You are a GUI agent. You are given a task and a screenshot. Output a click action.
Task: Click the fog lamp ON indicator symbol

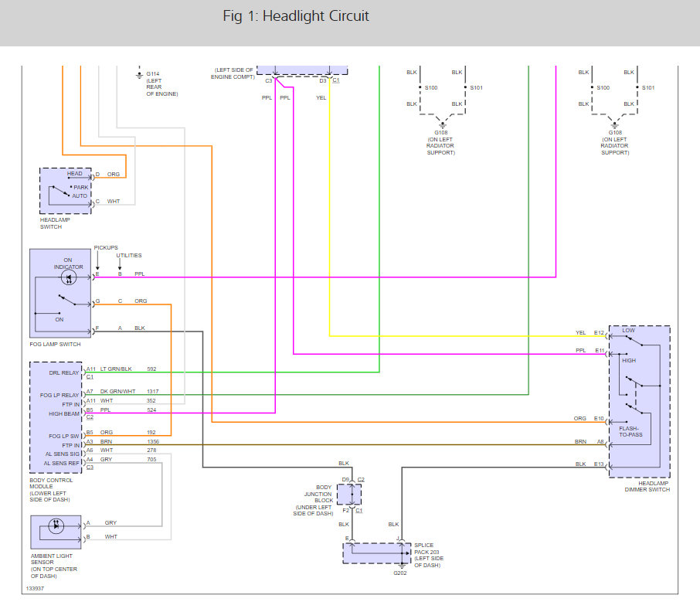coord(68,277)
